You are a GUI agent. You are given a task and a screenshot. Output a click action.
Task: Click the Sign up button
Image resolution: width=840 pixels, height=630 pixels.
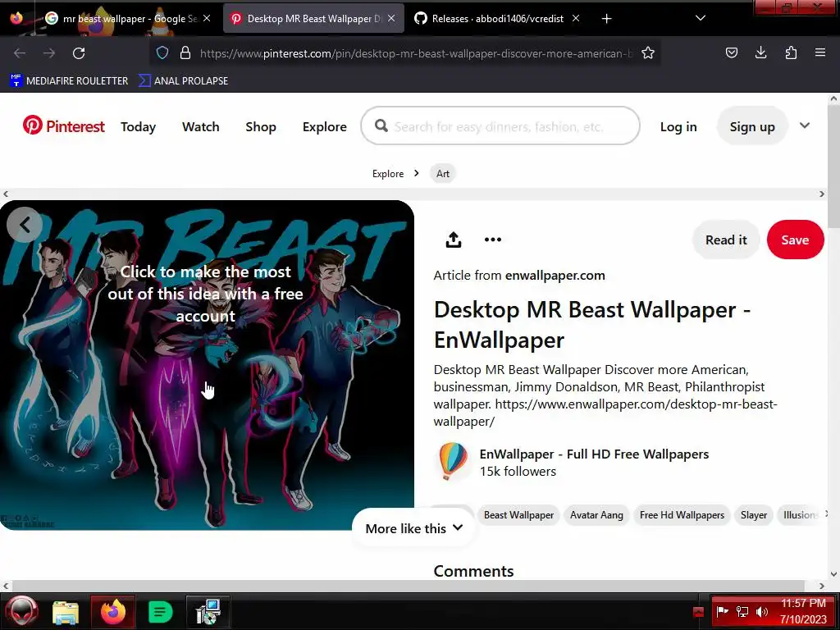751,126
